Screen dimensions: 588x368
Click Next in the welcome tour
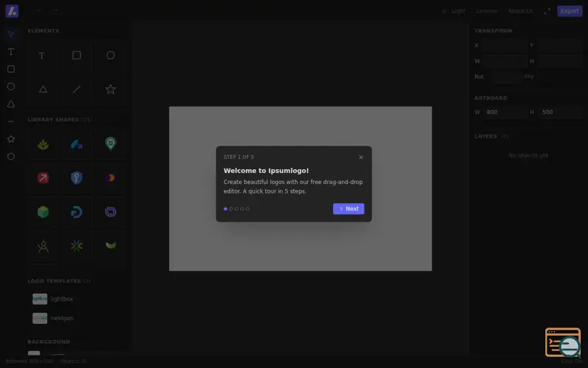point(348,209)
